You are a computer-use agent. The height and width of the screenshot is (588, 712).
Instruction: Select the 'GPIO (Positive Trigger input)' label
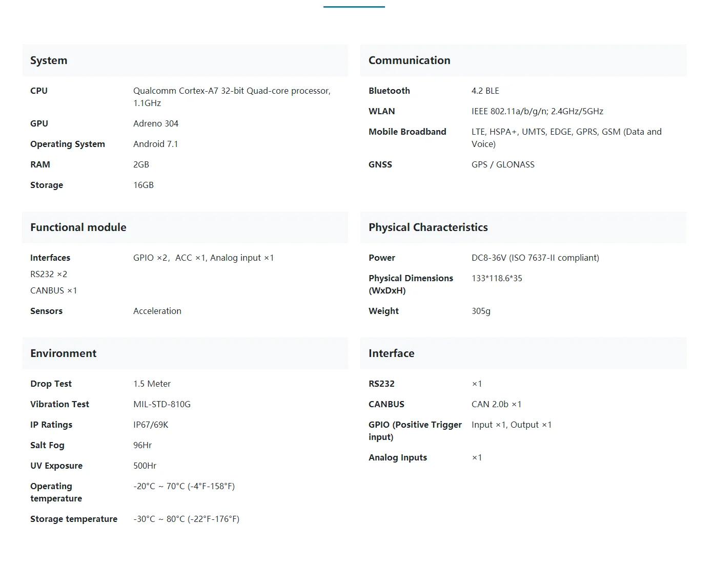pyautogui.click(x=415, y=431)
